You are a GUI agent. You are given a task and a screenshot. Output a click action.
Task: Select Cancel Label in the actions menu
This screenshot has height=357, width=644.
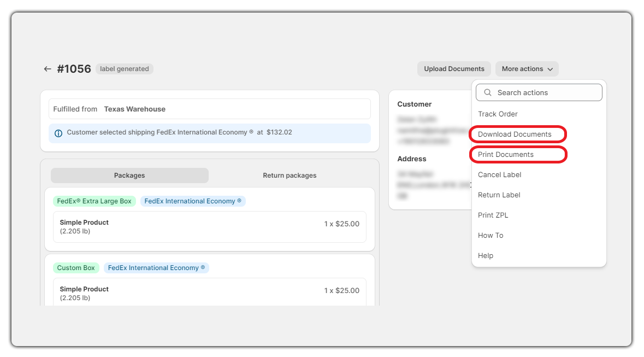(499, 174)
